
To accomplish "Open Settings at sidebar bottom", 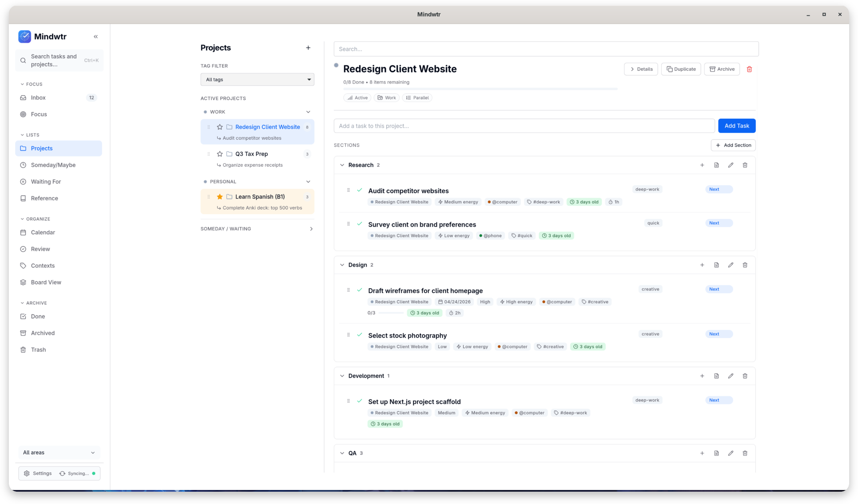I will 38,473.
